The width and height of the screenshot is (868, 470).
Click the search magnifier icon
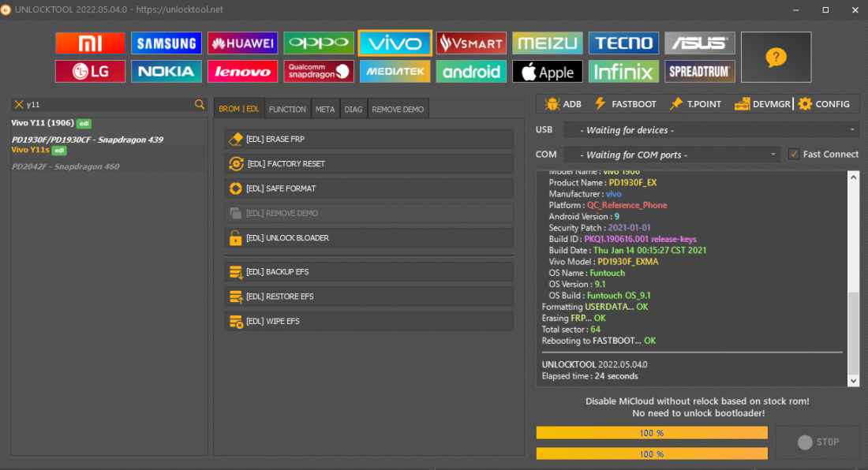pos(200,104)
